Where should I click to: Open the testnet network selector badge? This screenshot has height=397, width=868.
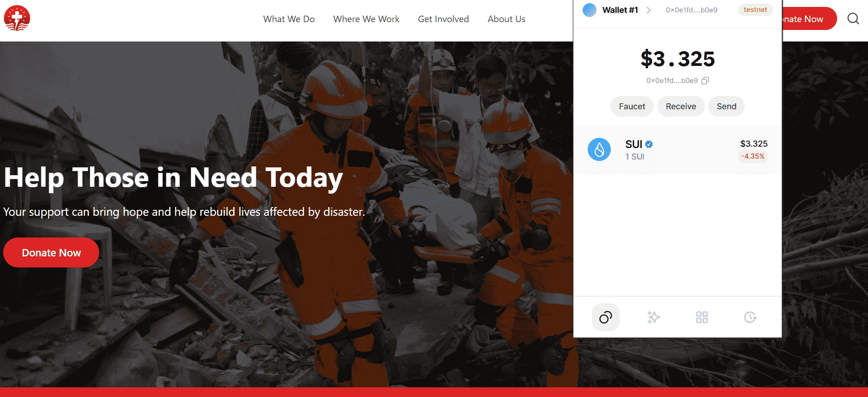(x=755, y=10)
